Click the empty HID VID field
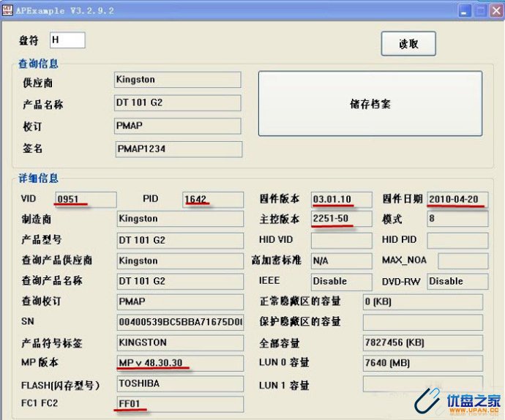Image resolution: width=505 pixels, height=420 pixels. click(x=342, y=241)
